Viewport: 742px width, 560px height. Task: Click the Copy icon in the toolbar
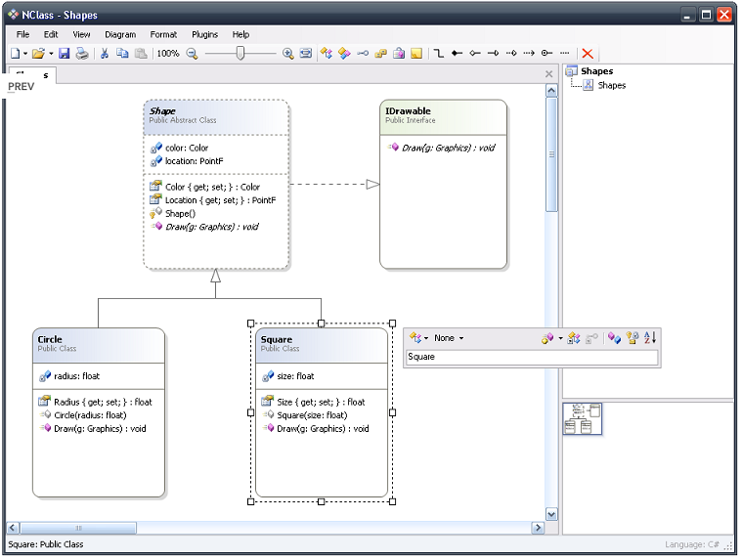[122, 54]
